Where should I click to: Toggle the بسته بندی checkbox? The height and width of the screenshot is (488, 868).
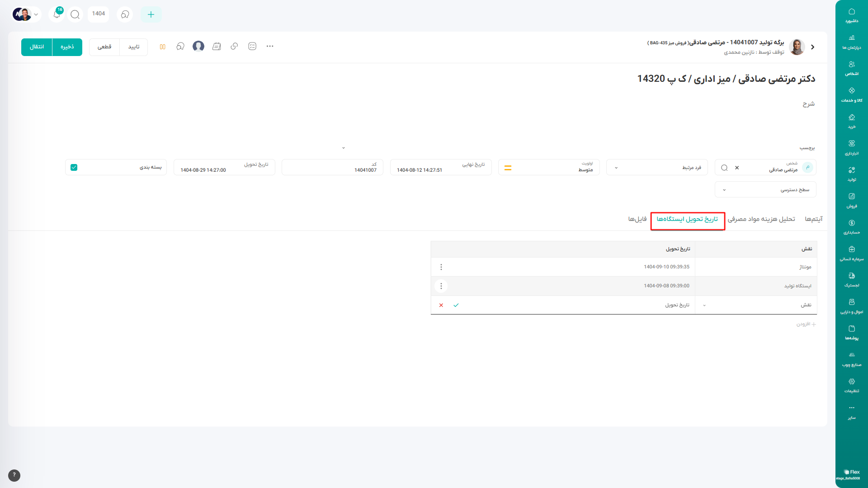point(74,167)
